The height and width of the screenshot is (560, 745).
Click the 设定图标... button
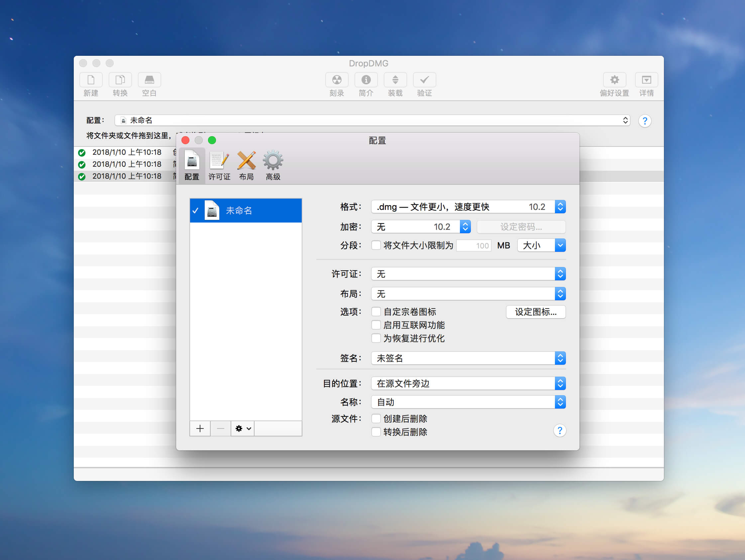point(536,312)
